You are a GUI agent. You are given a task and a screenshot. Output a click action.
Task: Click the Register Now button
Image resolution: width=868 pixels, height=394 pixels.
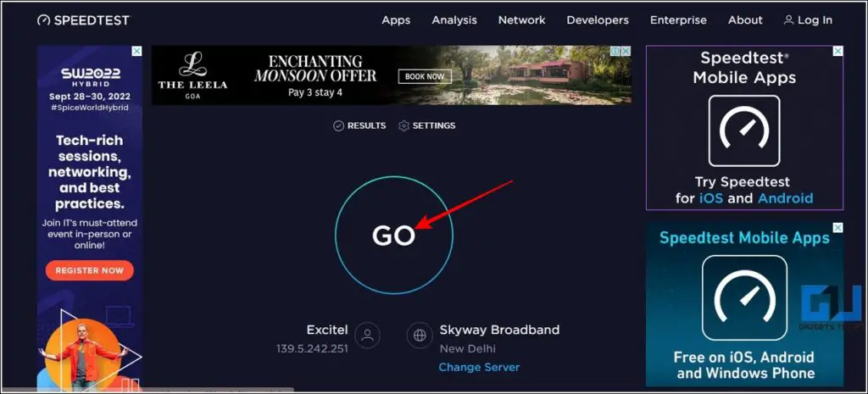(90, 270)
